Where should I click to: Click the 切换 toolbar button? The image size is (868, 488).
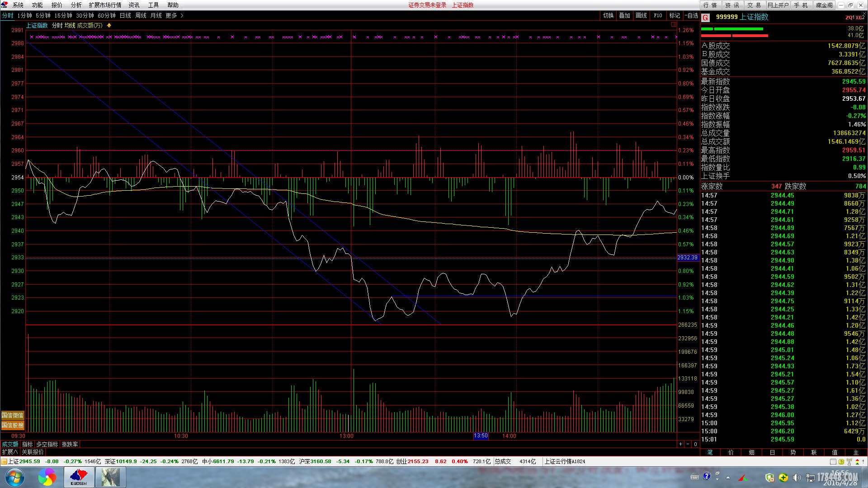(609, 15)
